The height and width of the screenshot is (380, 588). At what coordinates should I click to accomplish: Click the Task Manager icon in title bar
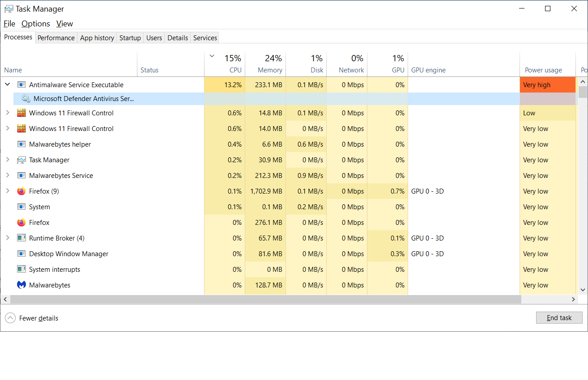pos(9,8)
